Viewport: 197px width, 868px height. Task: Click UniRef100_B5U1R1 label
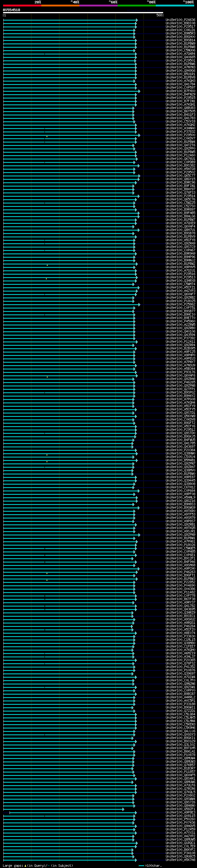[x=180, y=74]
